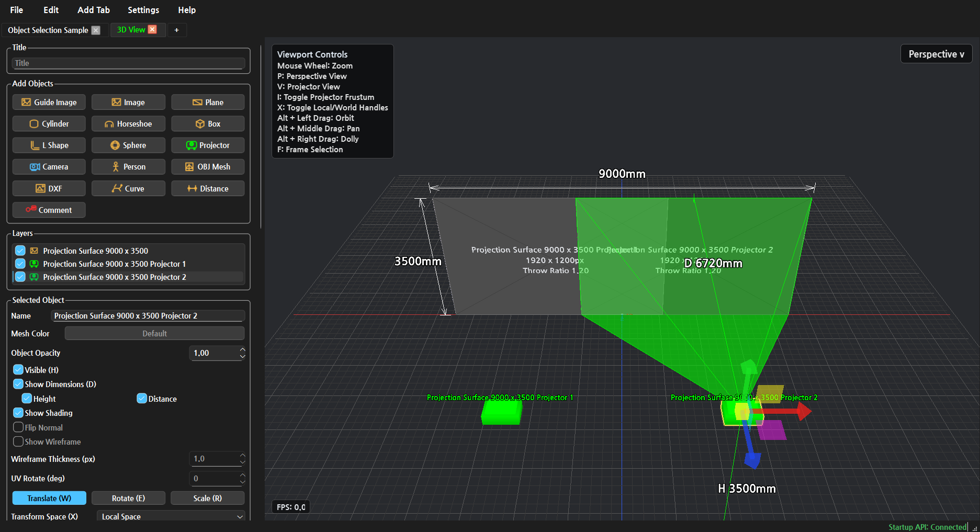Add an OBJ Mesh object
This screenshot has width=980, height=532.
(208, 166)
